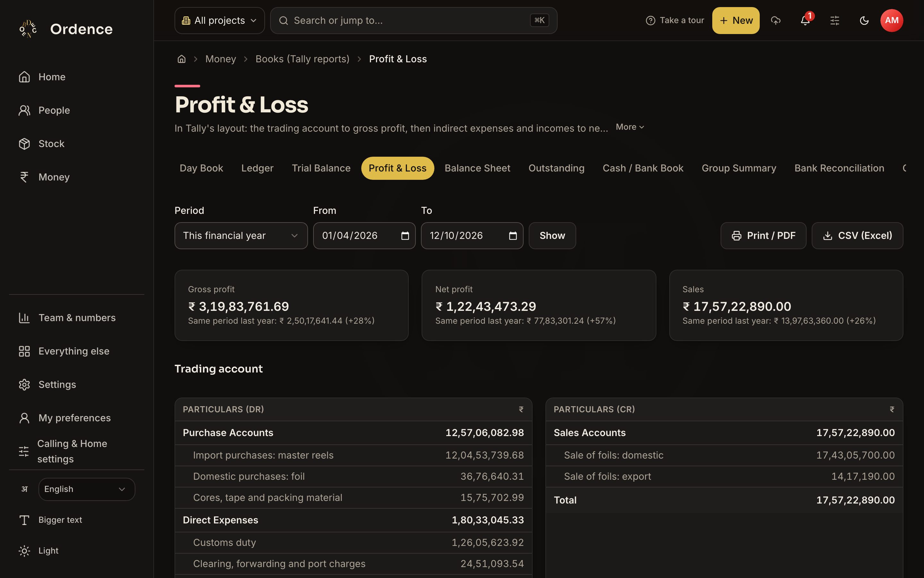Open Cash / Bank Book tab
924x578 pixels.
[643, 168]
